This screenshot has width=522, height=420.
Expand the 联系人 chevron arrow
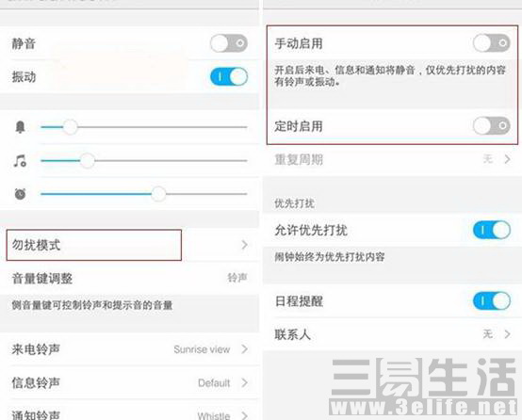point(507,333)
